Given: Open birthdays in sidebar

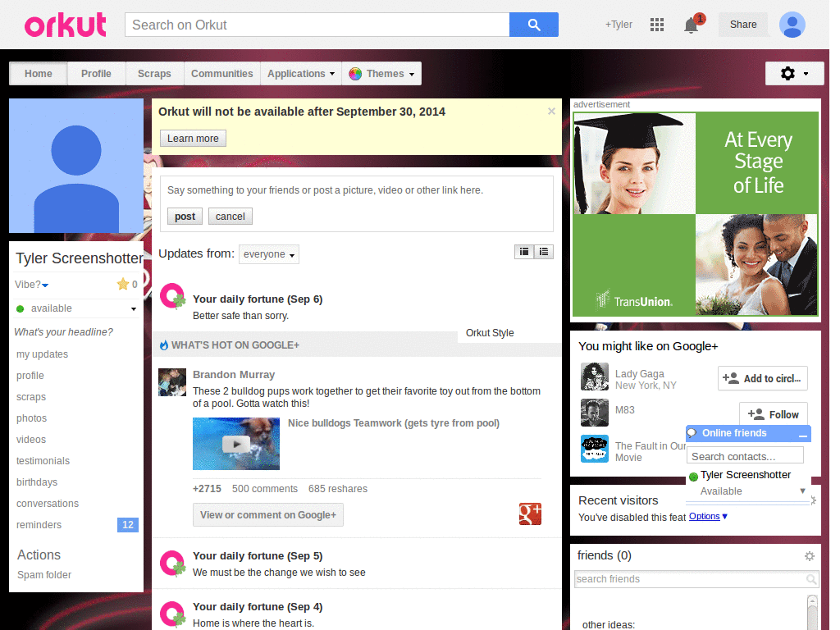Looking at the screenshot, I should [37, 482].
